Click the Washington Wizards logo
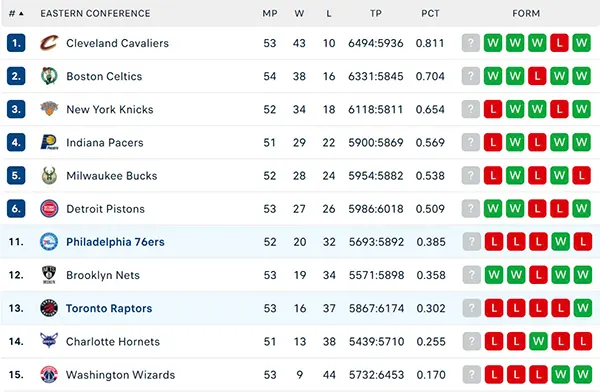 [49, 374]
